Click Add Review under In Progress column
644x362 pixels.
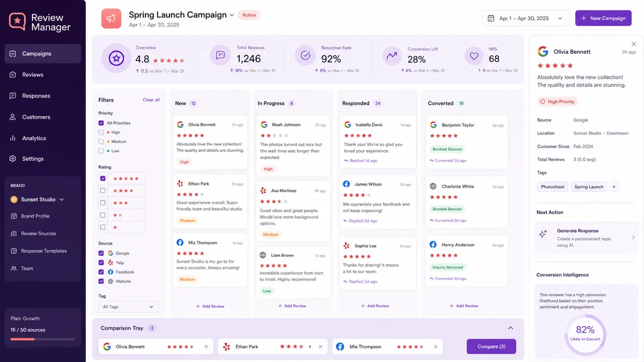(292, 306)
